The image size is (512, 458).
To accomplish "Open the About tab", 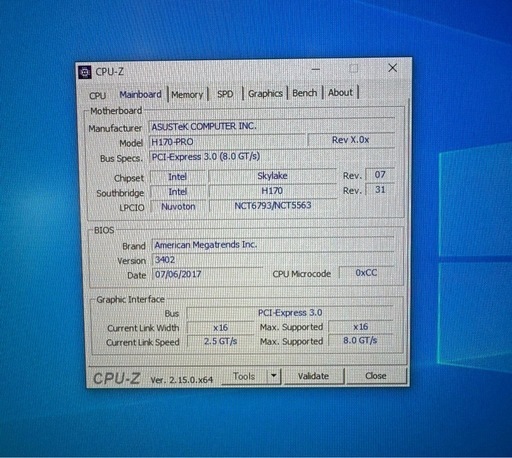I will (x=340, y=92).
